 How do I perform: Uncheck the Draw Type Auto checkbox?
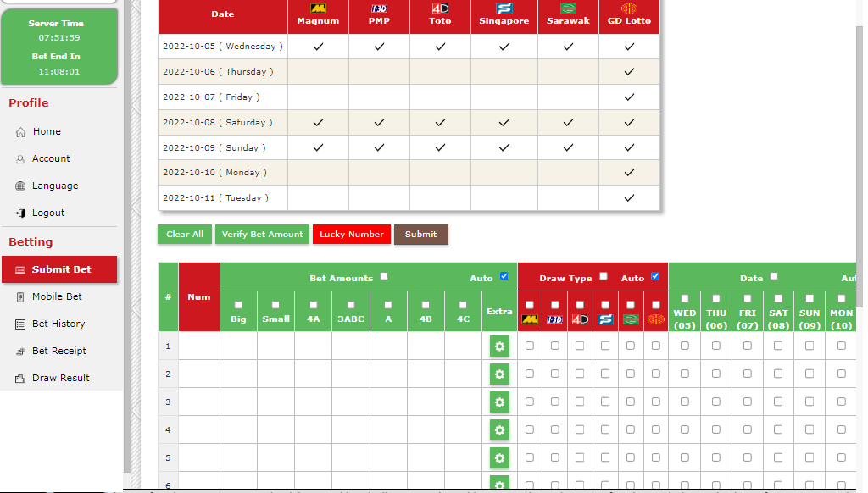[655, 276]
